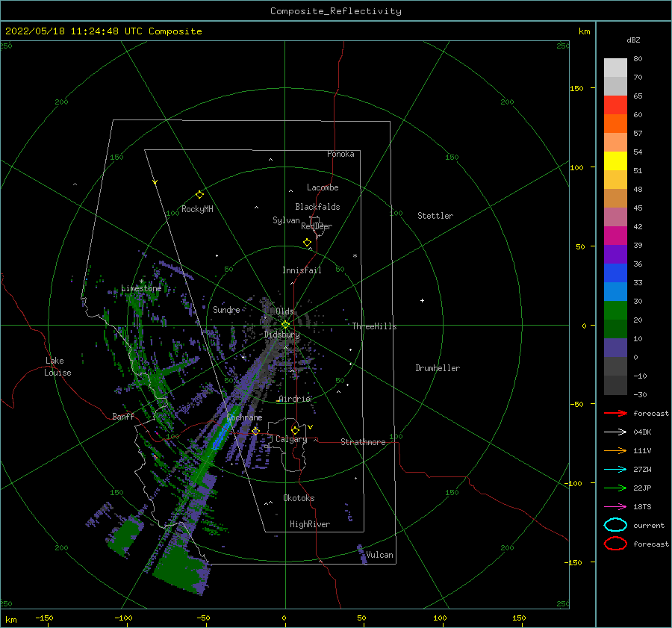Click the yellow diamond marker below RedDeer

click(x=308, y=243)
